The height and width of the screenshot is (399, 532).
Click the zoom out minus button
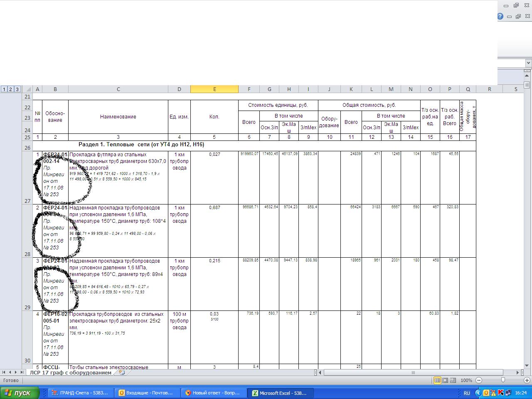click(x=479, y=380)
